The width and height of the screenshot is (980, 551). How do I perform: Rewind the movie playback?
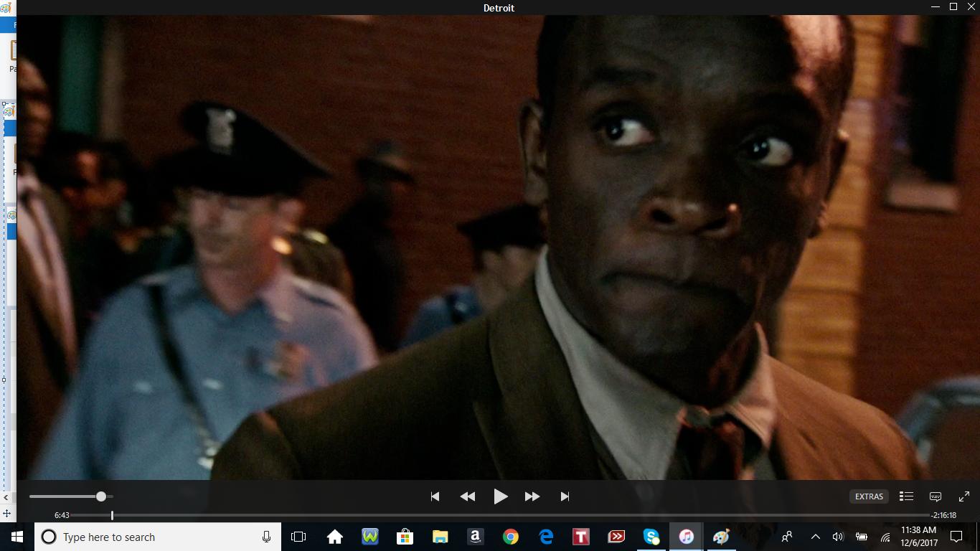coord(468,496)
